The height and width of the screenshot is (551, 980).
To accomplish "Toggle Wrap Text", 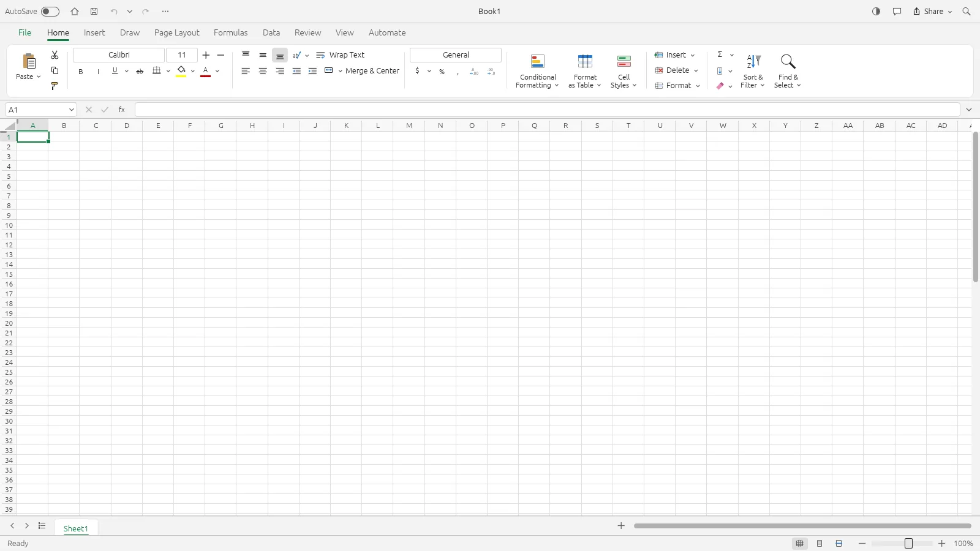I will click(x=340, y=55).
